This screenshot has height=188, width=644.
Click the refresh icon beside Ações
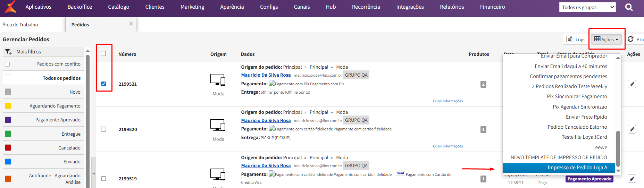630,39
